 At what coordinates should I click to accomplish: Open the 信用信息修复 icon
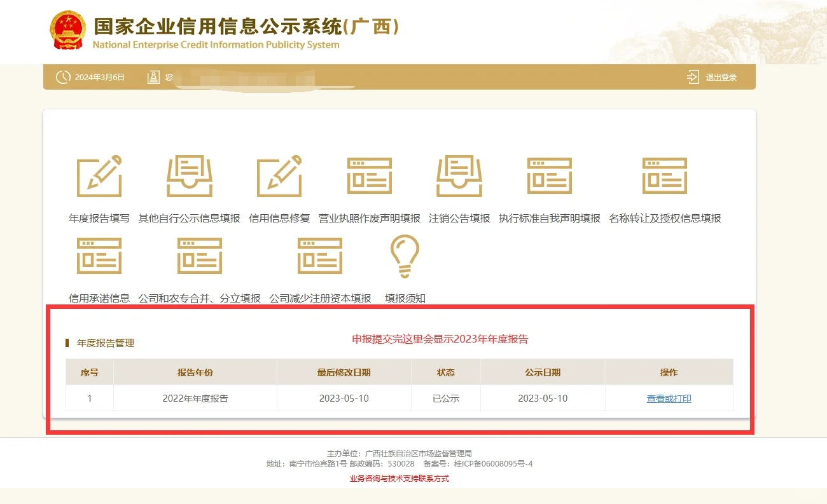point(279,175)
